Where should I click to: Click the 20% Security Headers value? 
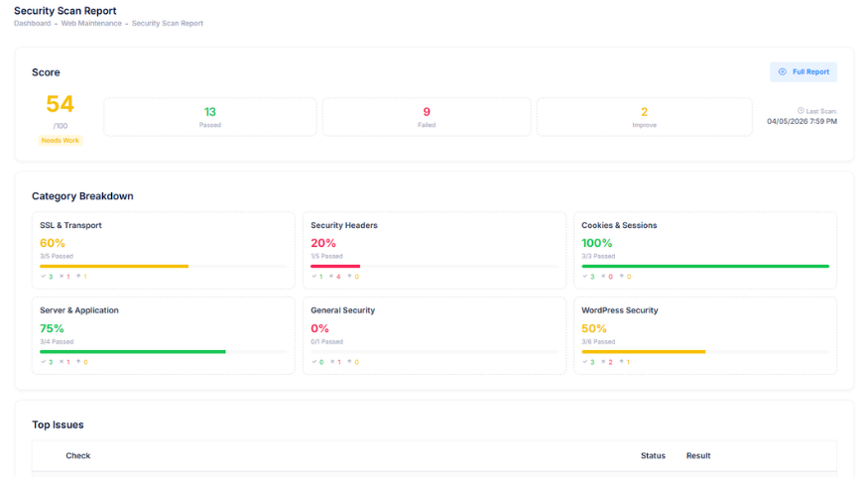click(x=323, y=243)
